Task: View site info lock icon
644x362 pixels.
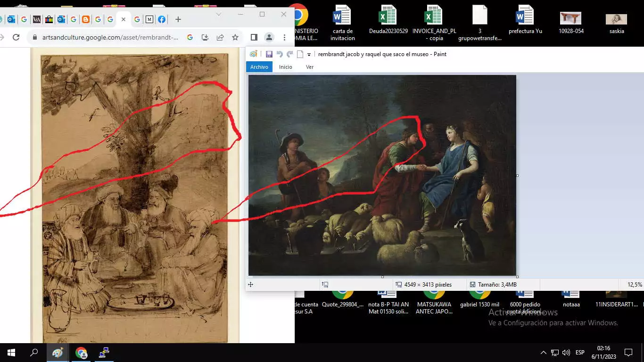Action: click(x=35, y=37)
